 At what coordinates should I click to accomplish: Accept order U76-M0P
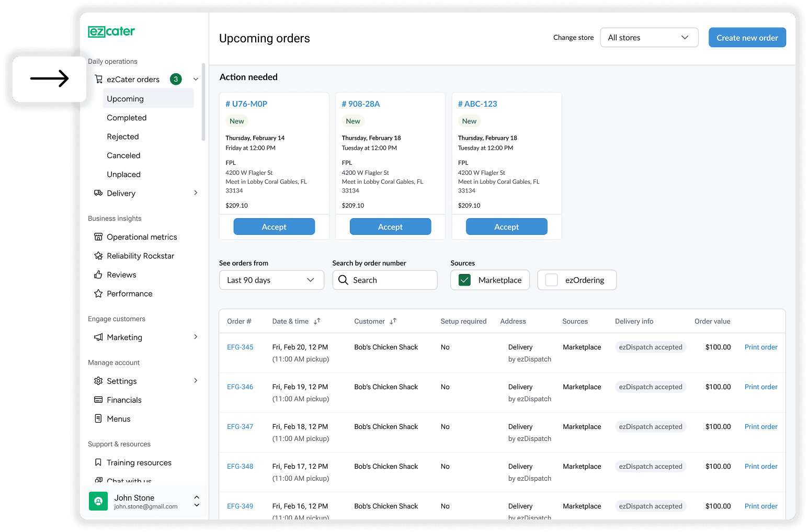(x=274, y=227)
